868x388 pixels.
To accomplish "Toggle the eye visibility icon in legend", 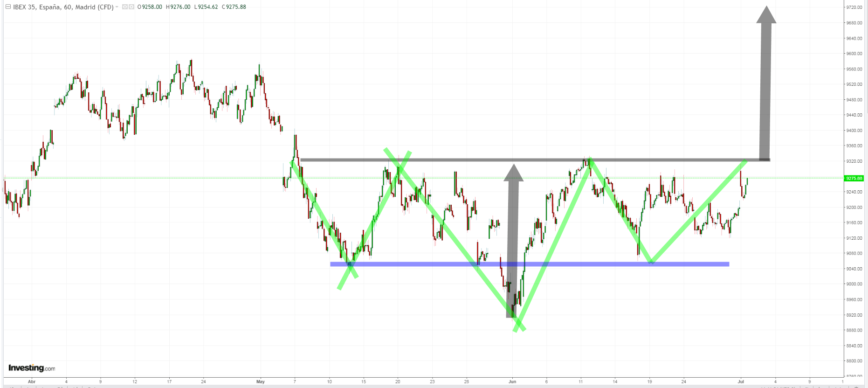I will pos(125,7).
